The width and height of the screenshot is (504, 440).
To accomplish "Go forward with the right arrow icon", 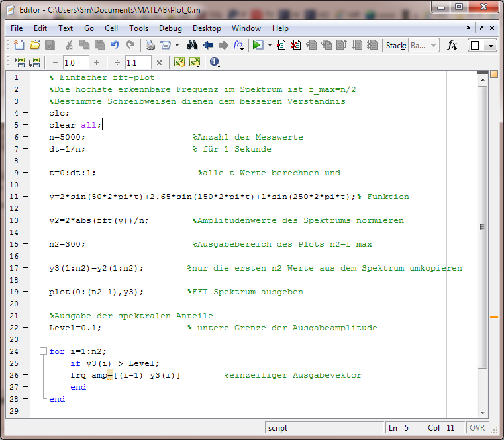I will pyautogui.click(x=223, y=45).
